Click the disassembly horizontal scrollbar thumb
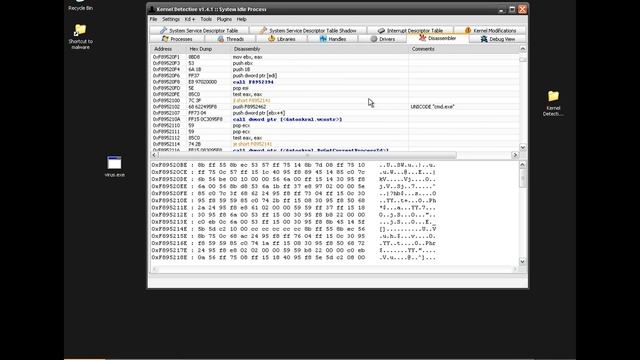640x360 pixels. pyautogui.click(x=307, y=155)
